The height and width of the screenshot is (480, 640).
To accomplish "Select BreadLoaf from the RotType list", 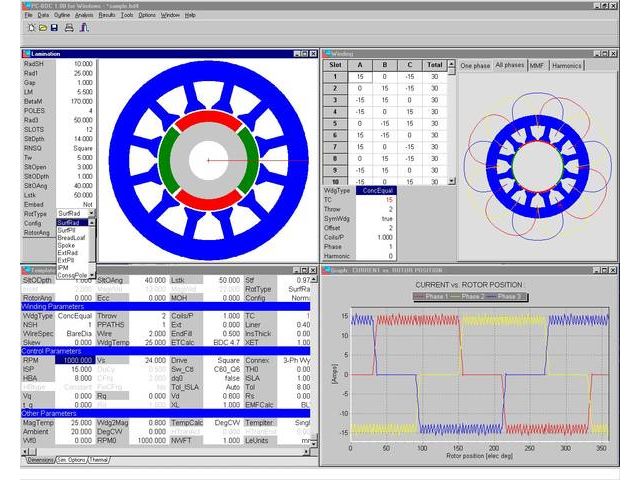I will (72, 237).
